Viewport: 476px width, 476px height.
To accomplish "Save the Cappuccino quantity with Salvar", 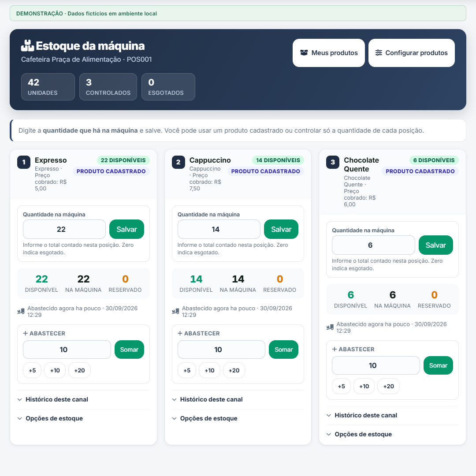I will (281, 229).
